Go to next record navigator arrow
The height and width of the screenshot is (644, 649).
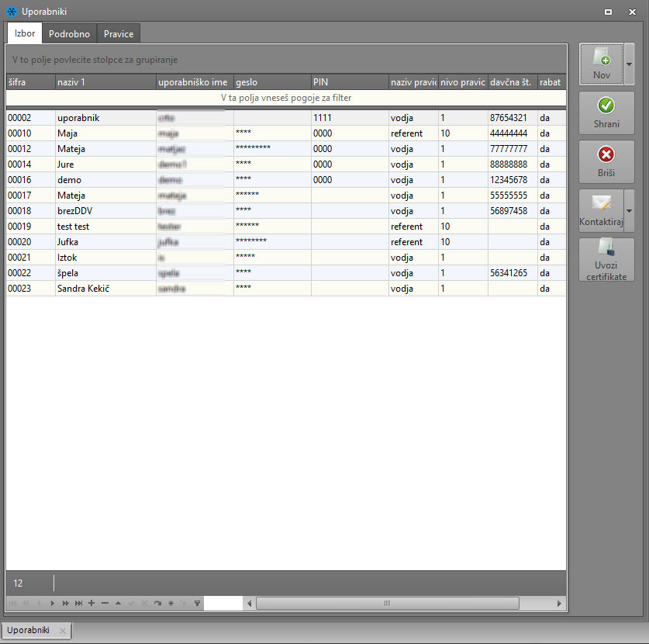pyautogui.click(x=52, y=604)
